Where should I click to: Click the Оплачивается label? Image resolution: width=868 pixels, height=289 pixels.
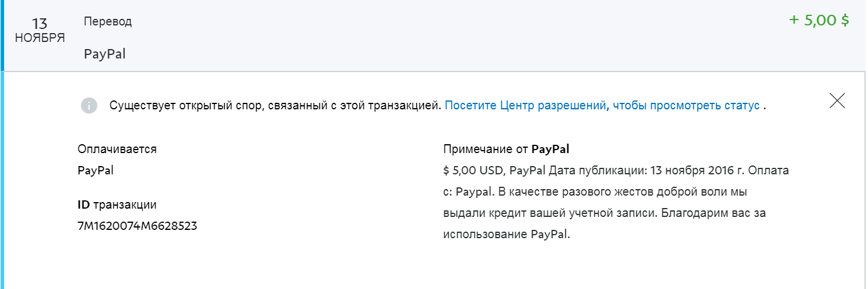pos(117,149)
